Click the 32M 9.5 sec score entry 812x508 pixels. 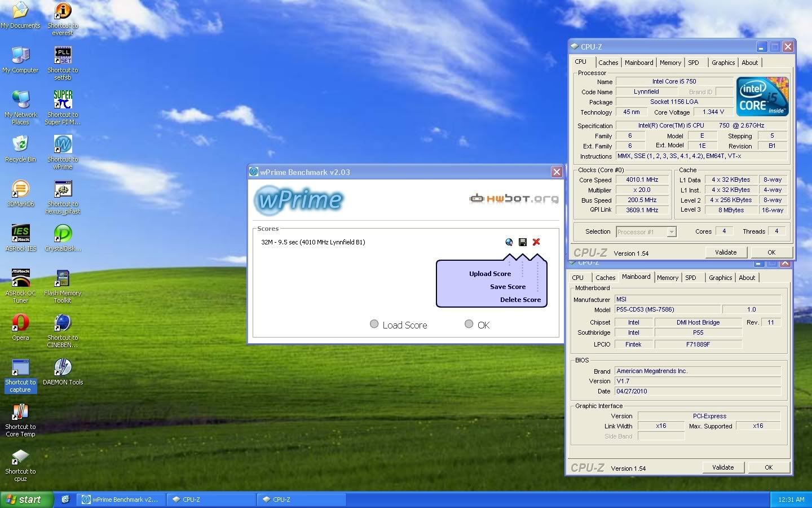click(313, 242)
